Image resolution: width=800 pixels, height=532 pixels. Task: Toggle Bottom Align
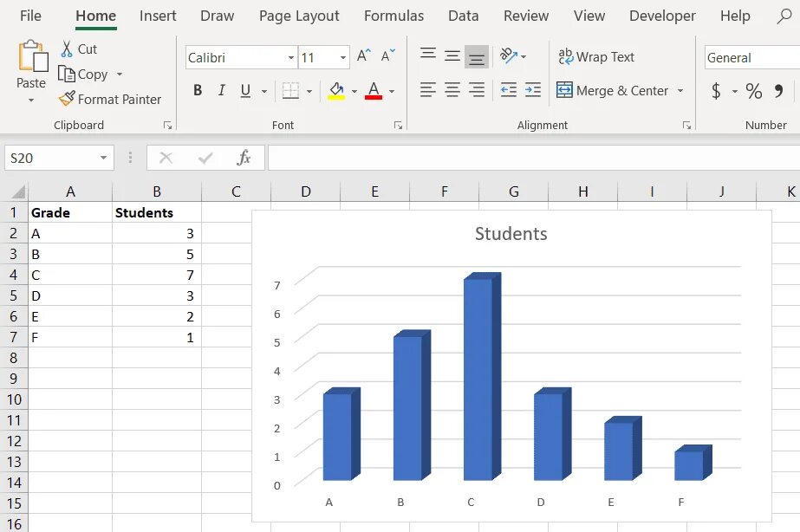(x=477, y=57)
